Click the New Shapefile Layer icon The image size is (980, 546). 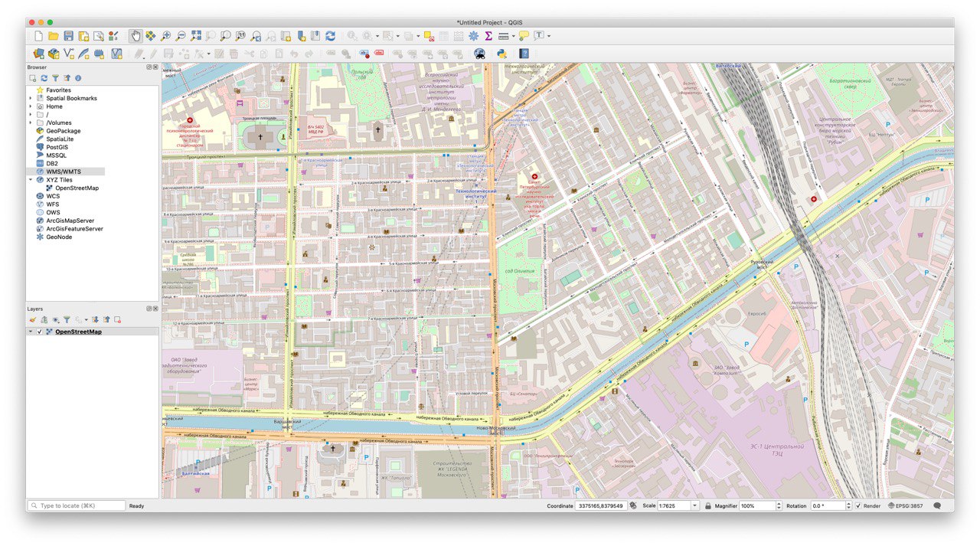pos(68,54)
